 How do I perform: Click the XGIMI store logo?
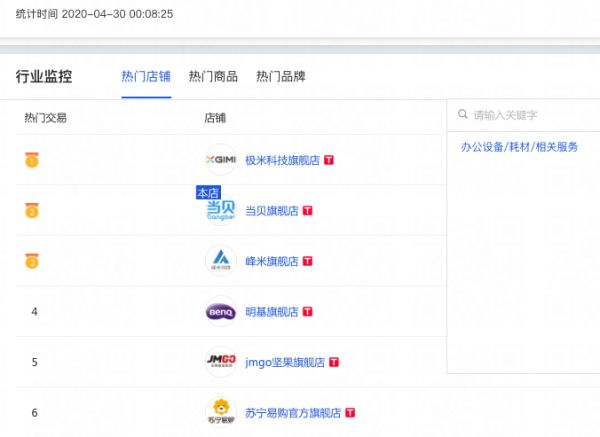[221, 160]
